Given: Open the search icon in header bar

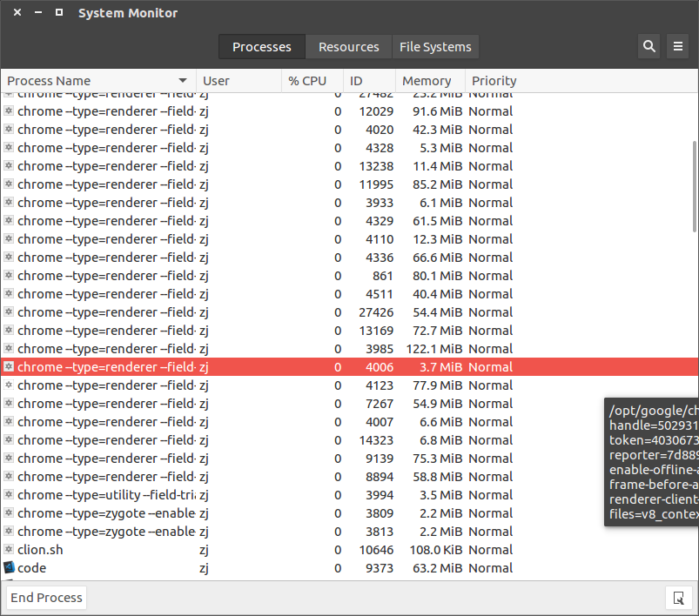Looking at the screenshot, I should [649, 46].
